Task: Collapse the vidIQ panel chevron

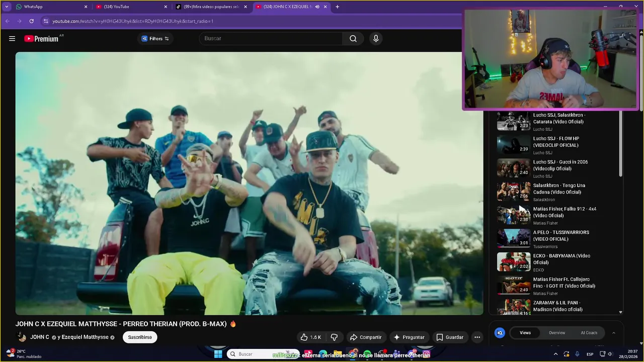Action: coord(613,333)
